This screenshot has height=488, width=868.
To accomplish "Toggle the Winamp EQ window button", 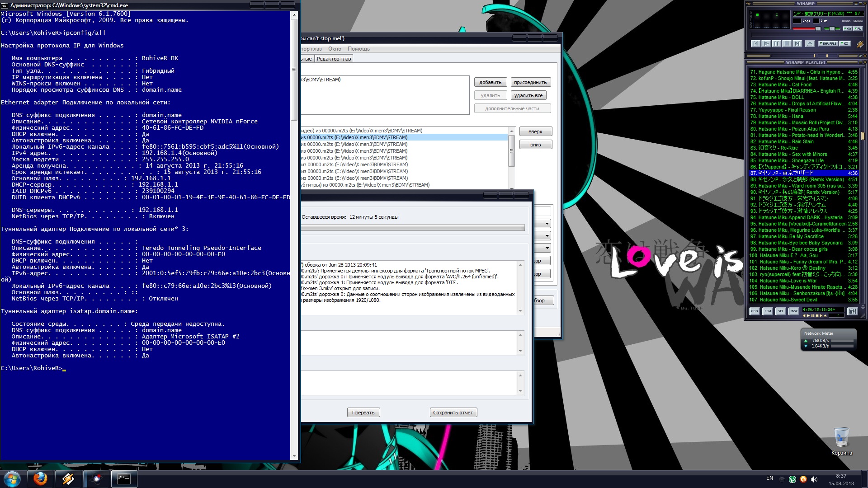I will (x=847, y=28).
